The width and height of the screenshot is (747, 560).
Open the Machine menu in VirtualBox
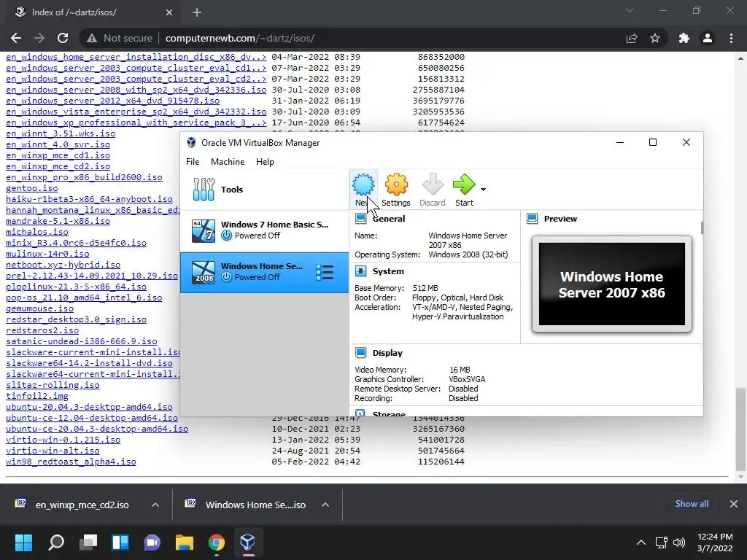coord(228,162)
